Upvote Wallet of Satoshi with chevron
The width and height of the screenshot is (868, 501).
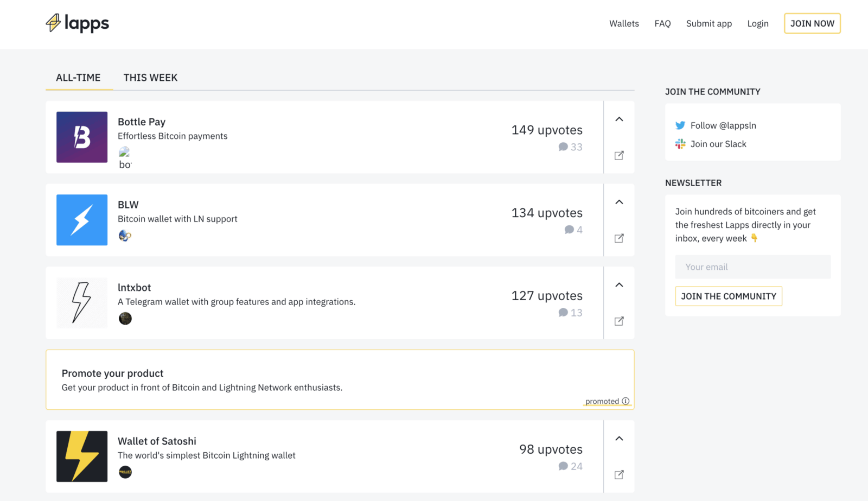tap(619, 439)
